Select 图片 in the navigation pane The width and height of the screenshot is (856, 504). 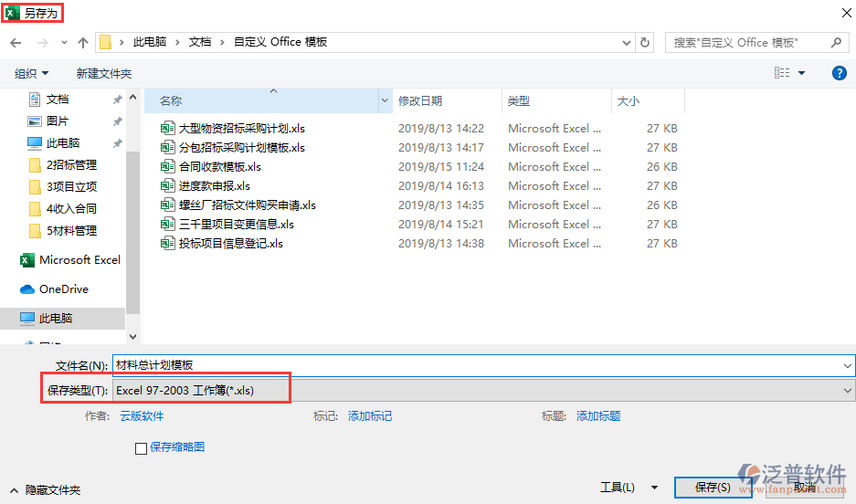coord(58,121)
